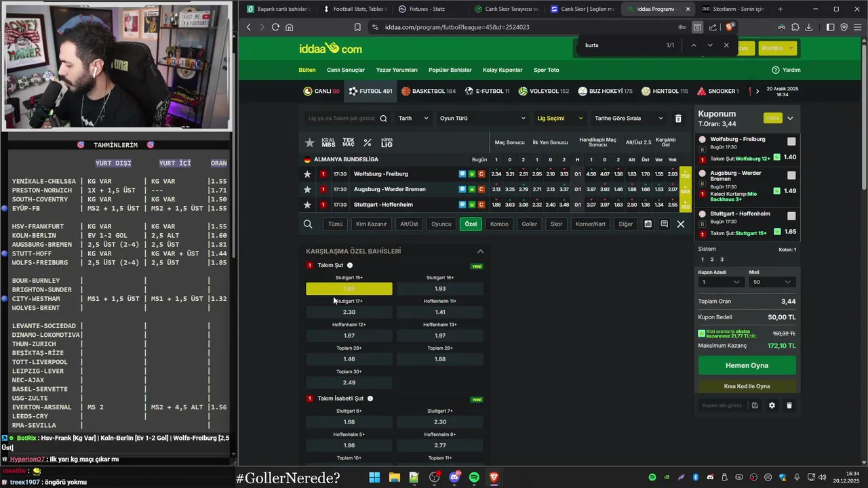Open Tarihe Göre Sırala sort dropdown
This screenshot has height=488, width=868.
[629, 118]
